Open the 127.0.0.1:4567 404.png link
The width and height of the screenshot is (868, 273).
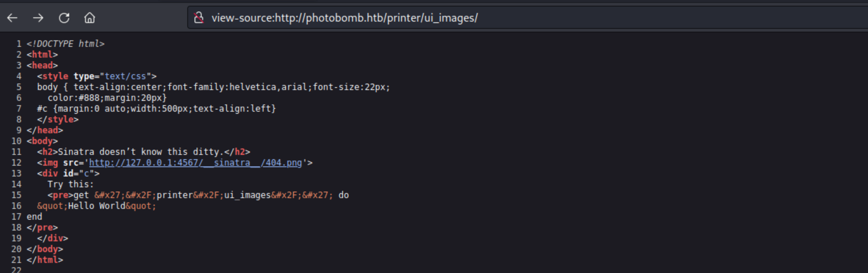tap(195, 163)
